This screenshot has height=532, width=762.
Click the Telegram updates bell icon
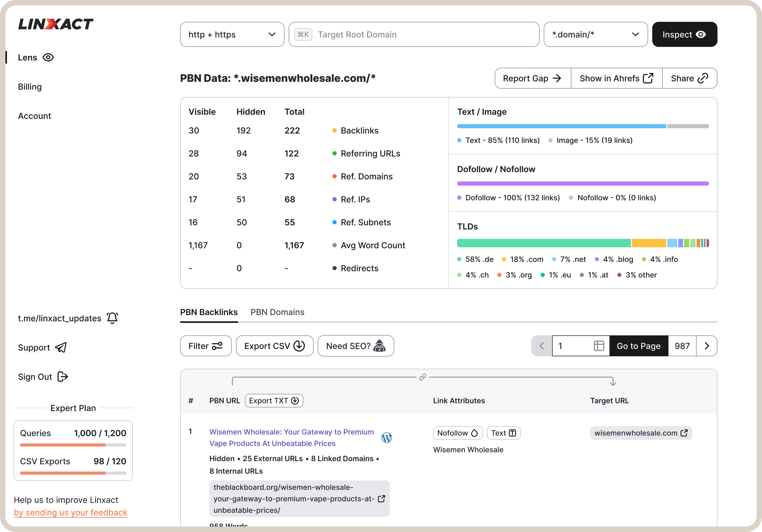[x=113, y=318]
